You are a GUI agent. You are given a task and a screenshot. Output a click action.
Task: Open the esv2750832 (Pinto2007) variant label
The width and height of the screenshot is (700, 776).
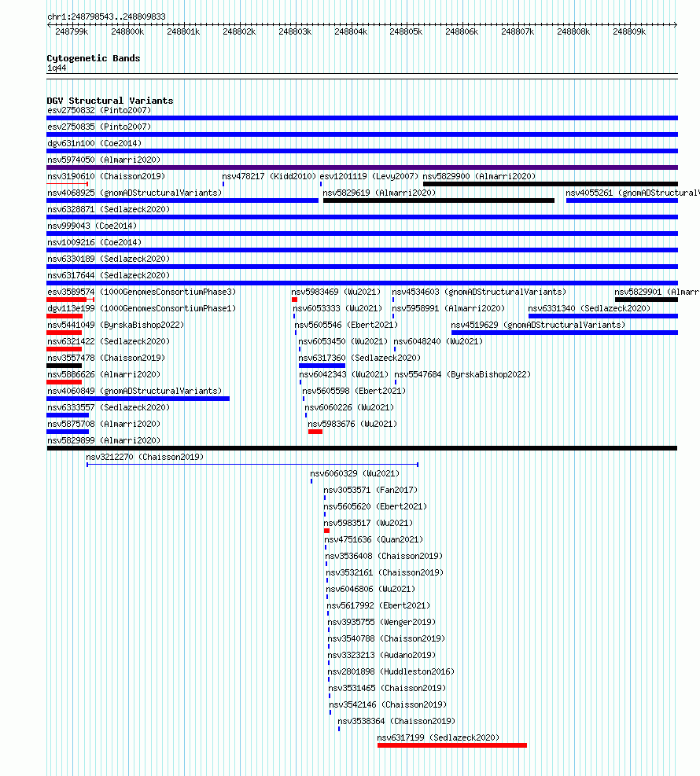[99, 110]
